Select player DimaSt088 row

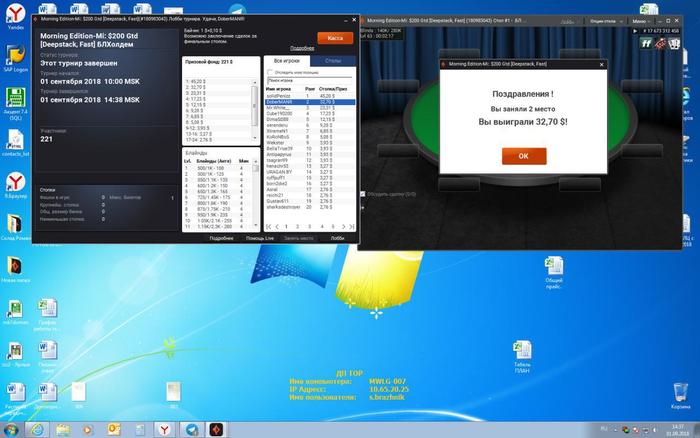310,119
